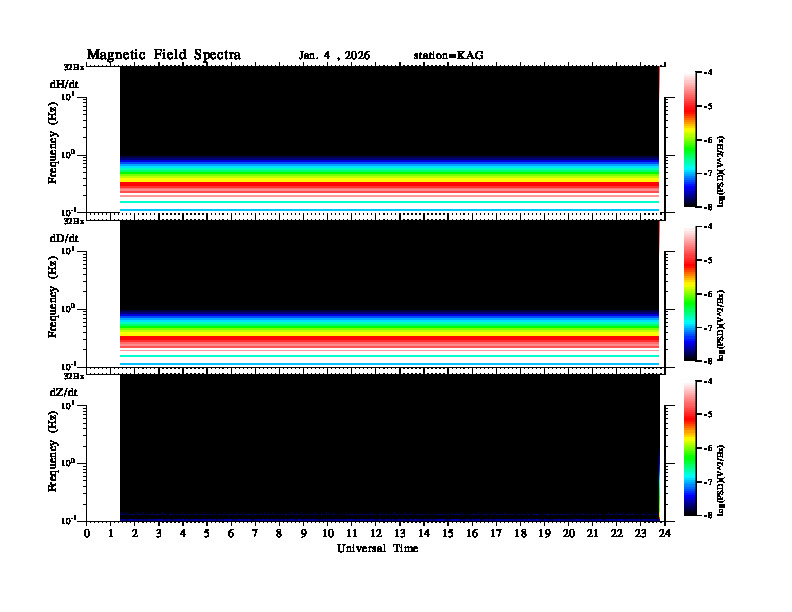Click the x-axis tick label "22"
Screen dimensions: 792x612
coord(617,533)
